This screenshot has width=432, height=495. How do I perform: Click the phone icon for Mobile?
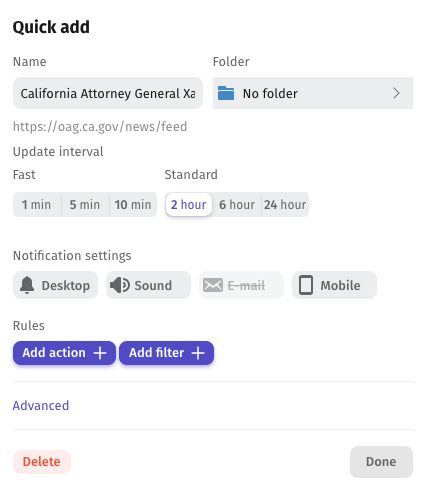[x=306, y=285]
